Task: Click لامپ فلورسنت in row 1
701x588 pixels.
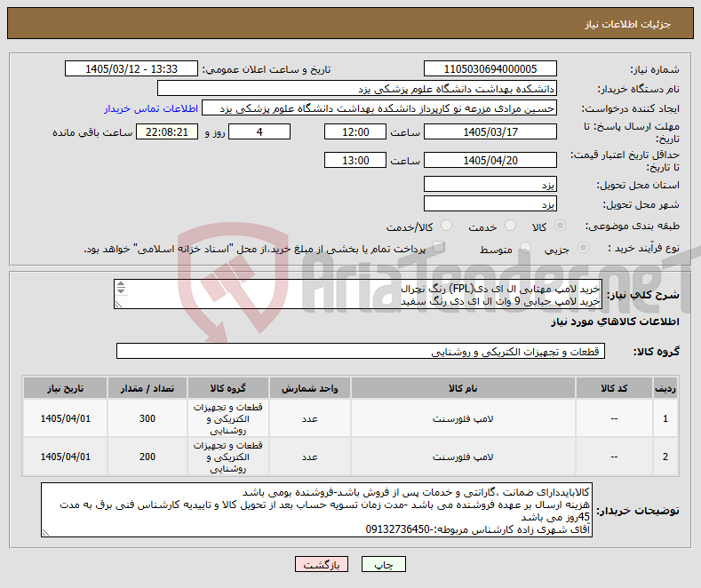Action: tap(463, 418)
